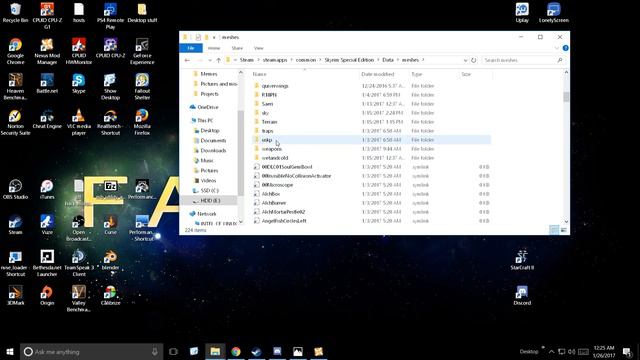
Task: Open Steam from the taskbar
Action: (256, 352)
